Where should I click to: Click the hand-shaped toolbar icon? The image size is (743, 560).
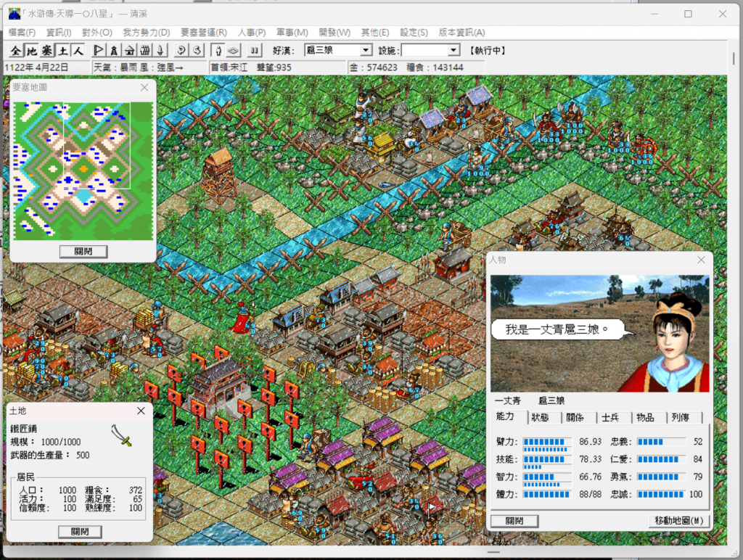point(145,50)
